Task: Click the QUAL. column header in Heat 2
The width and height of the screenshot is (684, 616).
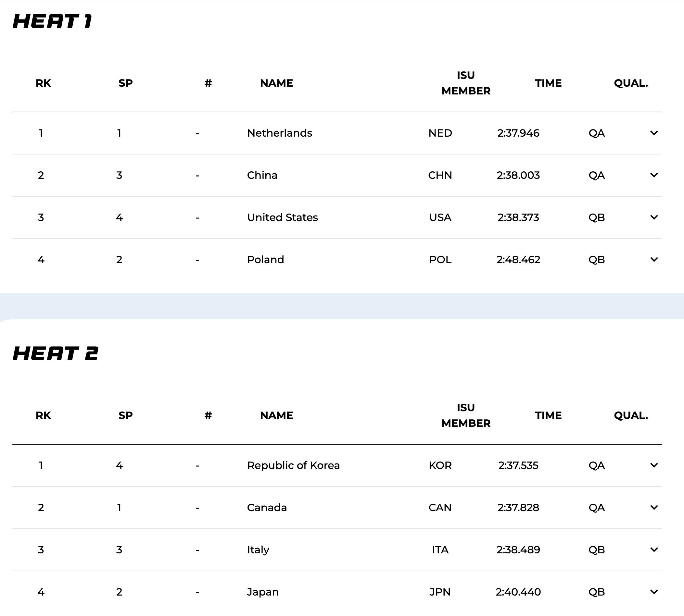Action: click(x=631, y=416)
